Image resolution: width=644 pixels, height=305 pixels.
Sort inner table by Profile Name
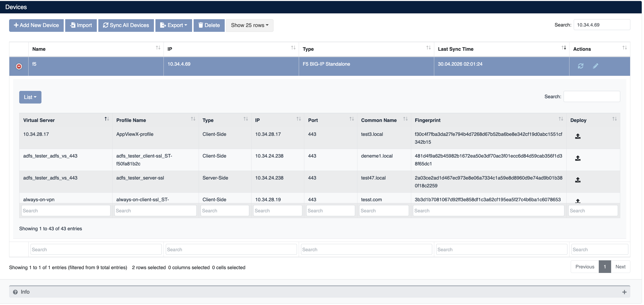[x=193, y=119]
